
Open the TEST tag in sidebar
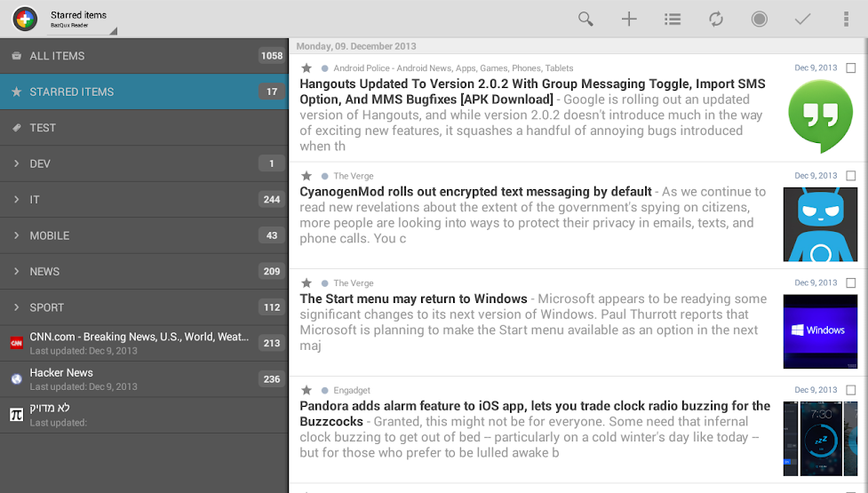pos(43,128)
